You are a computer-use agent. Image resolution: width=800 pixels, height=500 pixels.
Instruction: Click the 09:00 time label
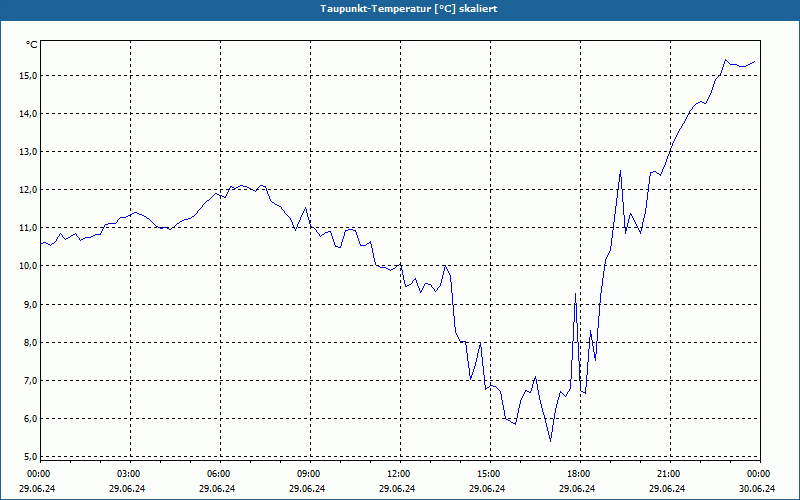(x=310, y=474)
